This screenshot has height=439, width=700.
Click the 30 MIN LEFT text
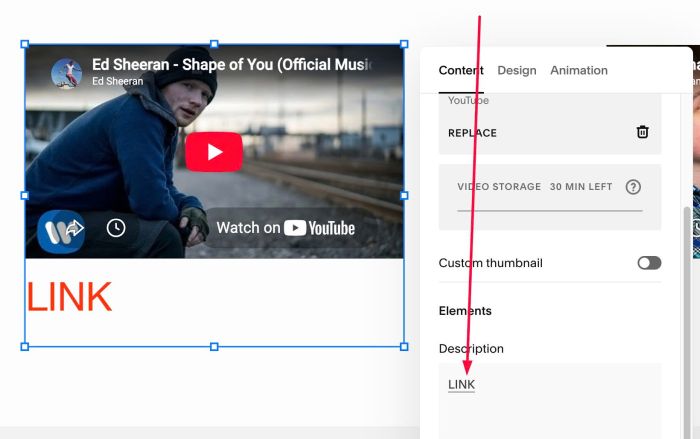581,187
